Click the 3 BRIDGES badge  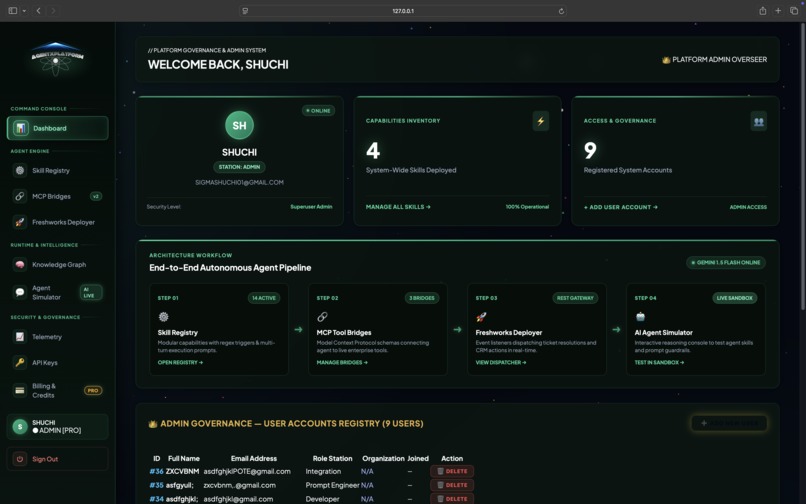pos(422,298)
